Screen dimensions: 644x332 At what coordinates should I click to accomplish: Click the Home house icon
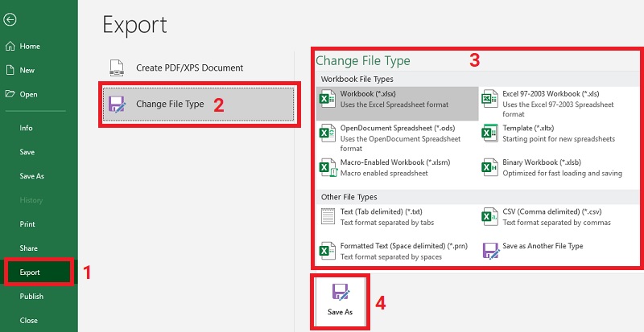click(x=10, y=47)
